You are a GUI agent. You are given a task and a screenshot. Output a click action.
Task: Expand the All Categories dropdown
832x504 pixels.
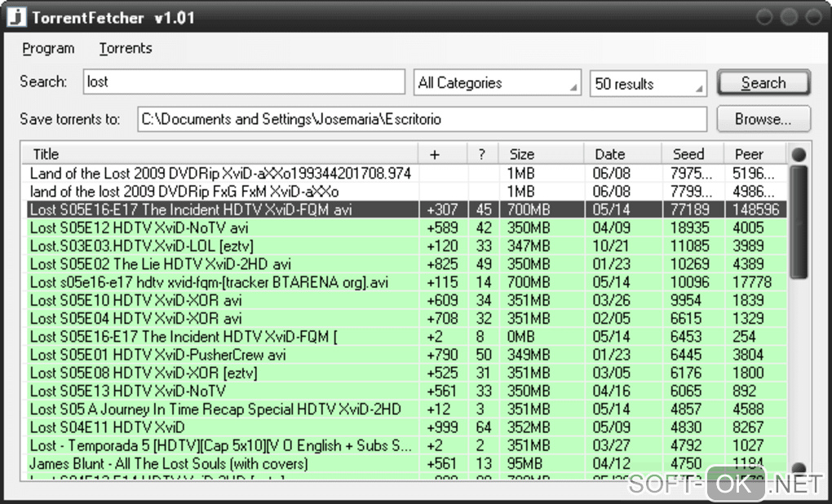[x=498, y=82]
